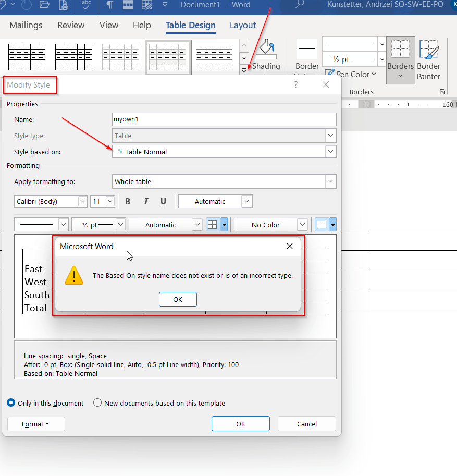Expand the Style type dropdown
The width and height of the screenshot is (457, 476).
point(330,136)
